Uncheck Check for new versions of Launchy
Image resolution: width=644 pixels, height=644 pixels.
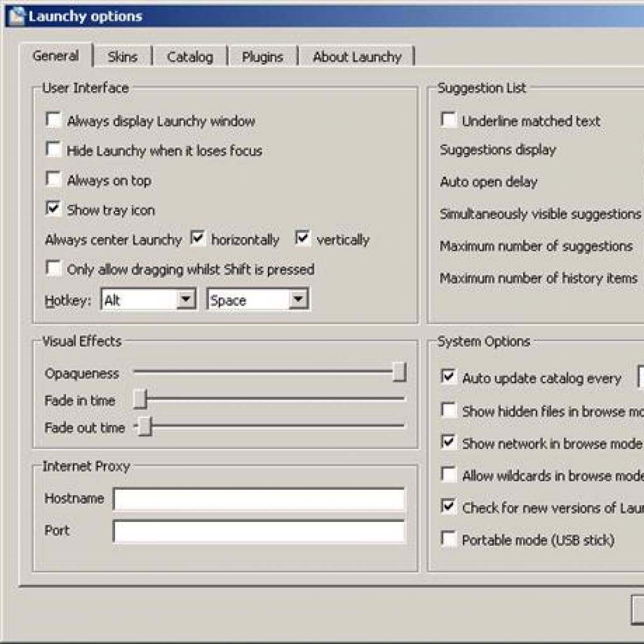pyautogui.click(x=448, y=506)
